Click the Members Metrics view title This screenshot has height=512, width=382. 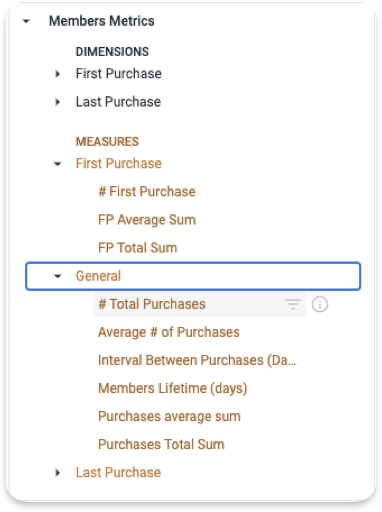pyautogui.click(x=102, y=21)
